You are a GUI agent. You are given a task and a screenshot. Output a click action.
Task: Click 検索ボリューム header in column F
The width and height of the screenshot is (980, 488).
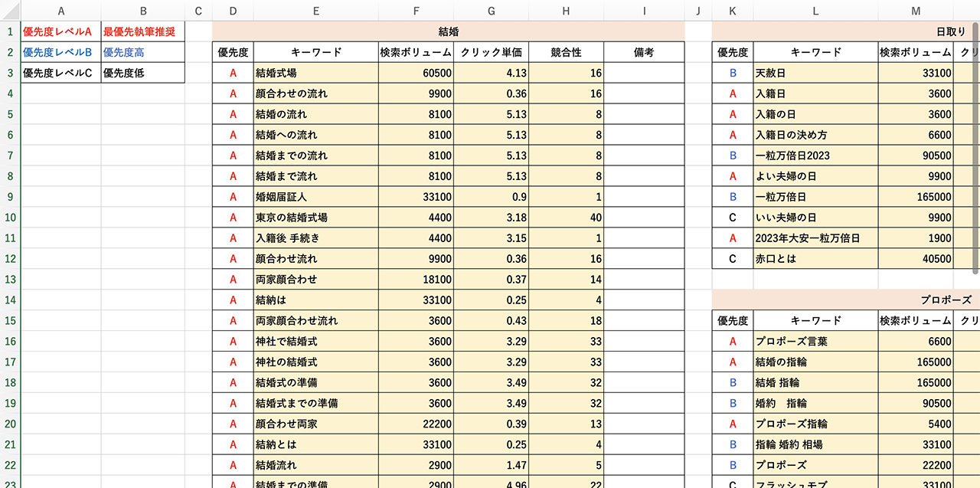[416, 52]
